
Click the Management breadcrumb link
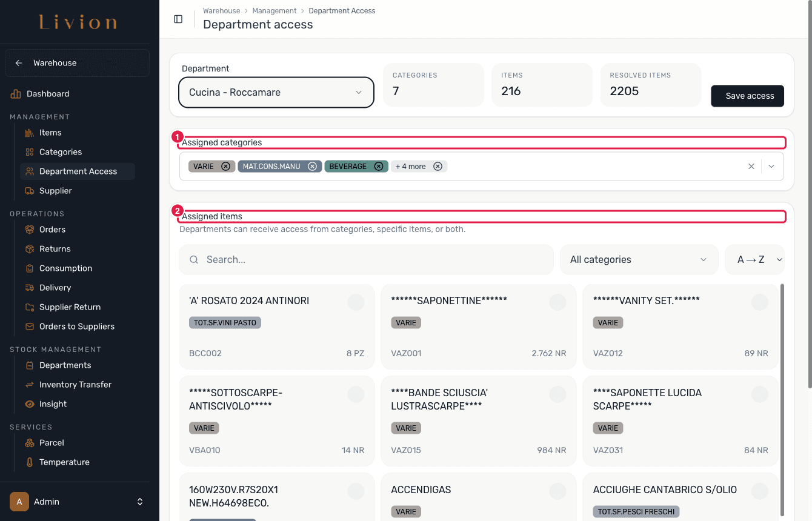(275, 11)
